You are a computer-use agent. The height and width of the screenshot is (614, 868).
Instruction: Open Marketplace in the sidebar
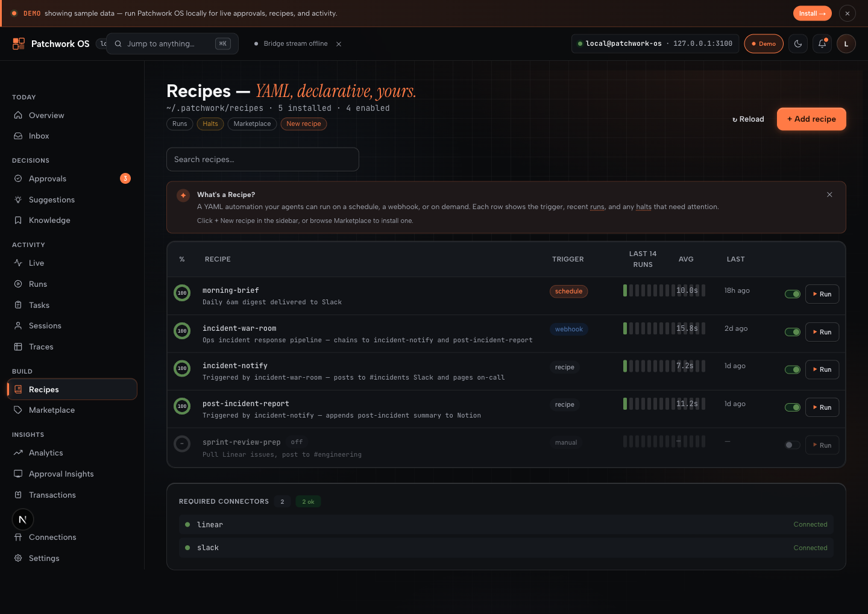(x=72, y=410)
